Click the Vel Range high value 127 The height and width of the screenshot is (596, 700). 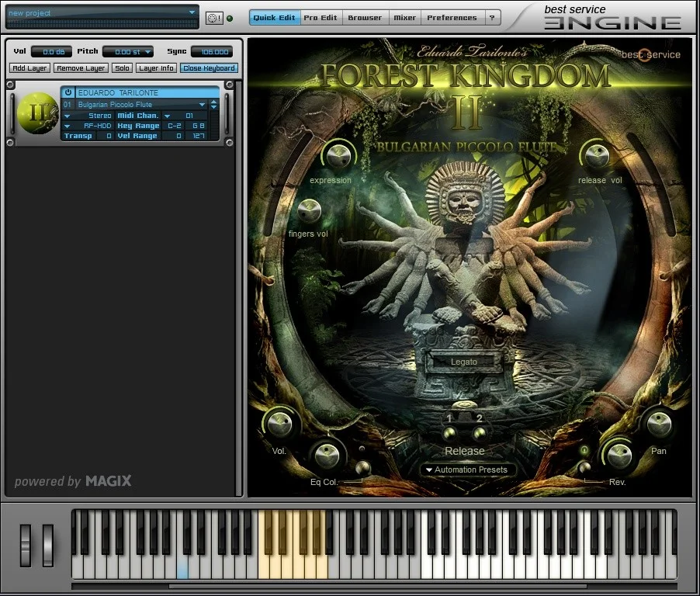[x=198, y=136]
